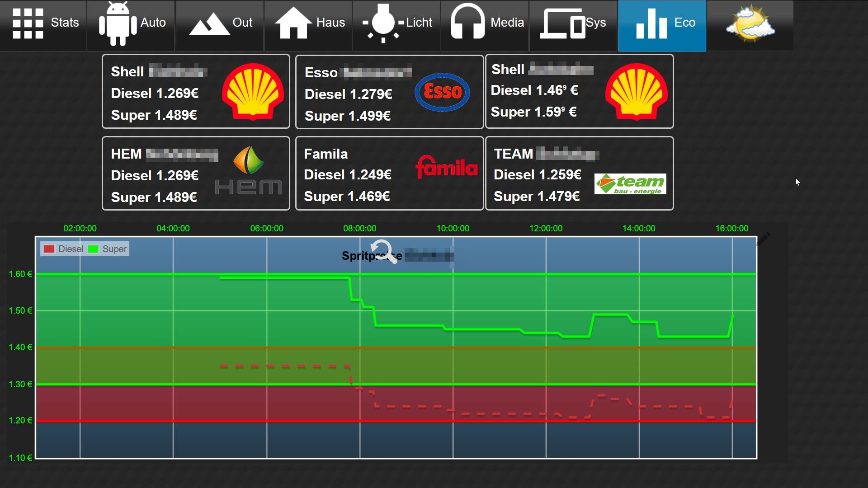Select TEAM Diesel 1.259€ price
868x488 pixels.
(x=537, y=174)
